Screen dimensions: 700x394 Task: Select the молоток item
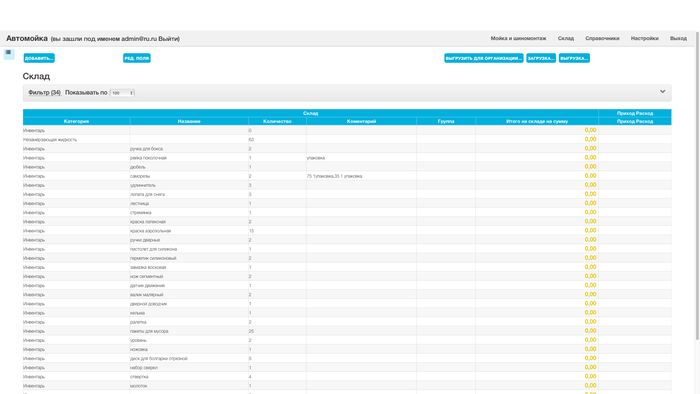pos(139,386)
